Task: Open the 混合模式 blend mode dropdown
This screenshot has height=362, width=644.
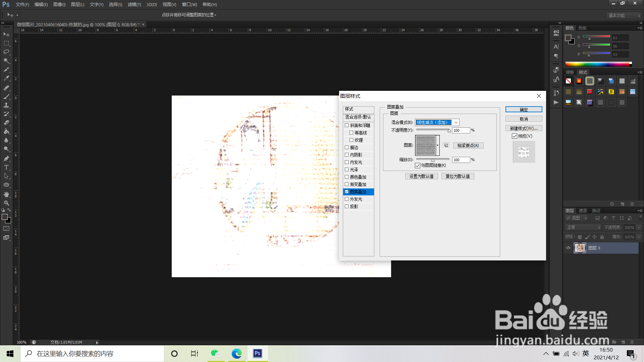Action: click(x=437, y=122)
